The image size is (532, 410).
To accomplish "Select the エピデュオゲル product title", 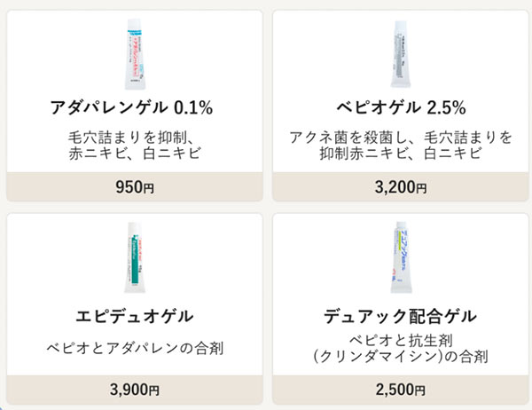I will [135, 315].
